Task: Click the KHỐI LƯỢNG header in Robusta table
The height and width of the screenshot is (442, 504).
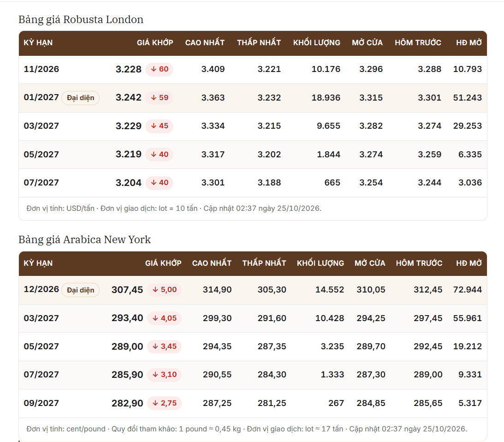Action: (317, 42)
